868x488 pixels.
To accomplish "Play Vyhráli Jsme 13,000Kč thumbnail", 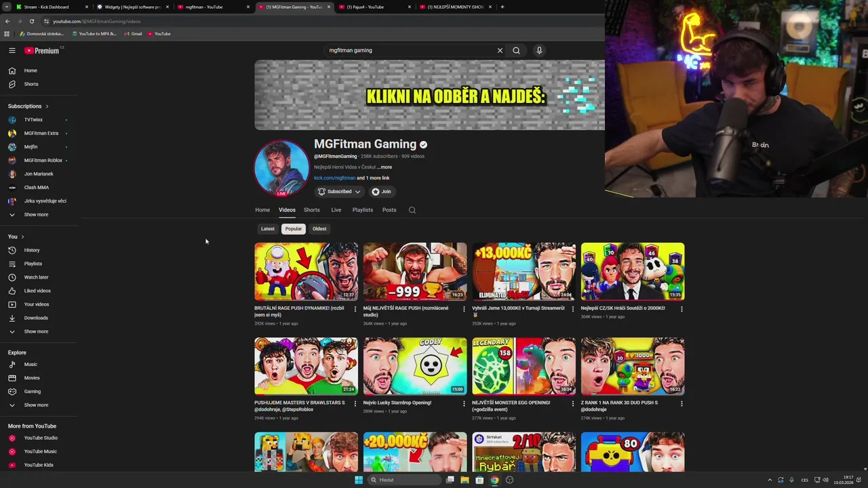I will pos(524,271).
